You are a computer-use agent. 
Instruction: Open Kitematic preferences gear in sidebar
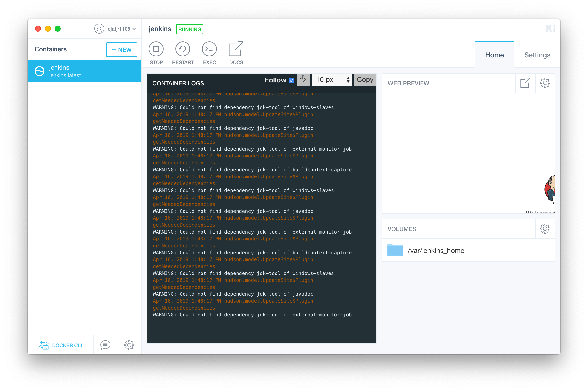[129, 345]
